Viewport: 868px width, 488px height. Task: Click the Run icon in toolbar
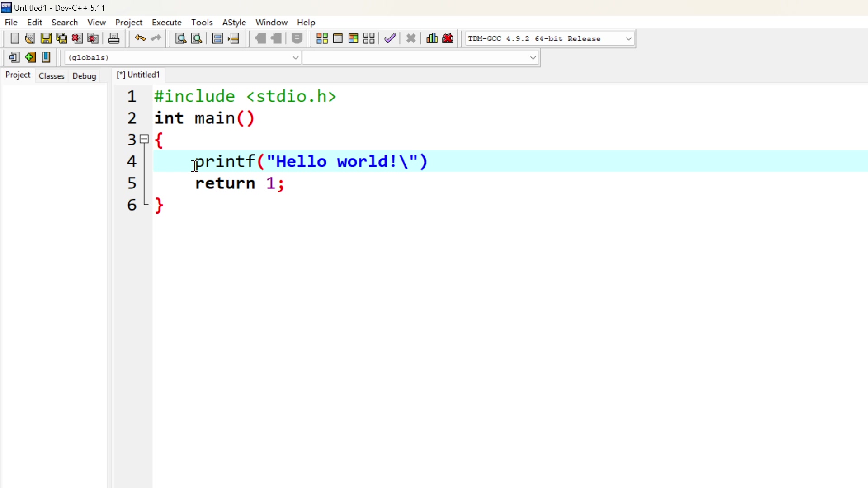click(338, 38)
